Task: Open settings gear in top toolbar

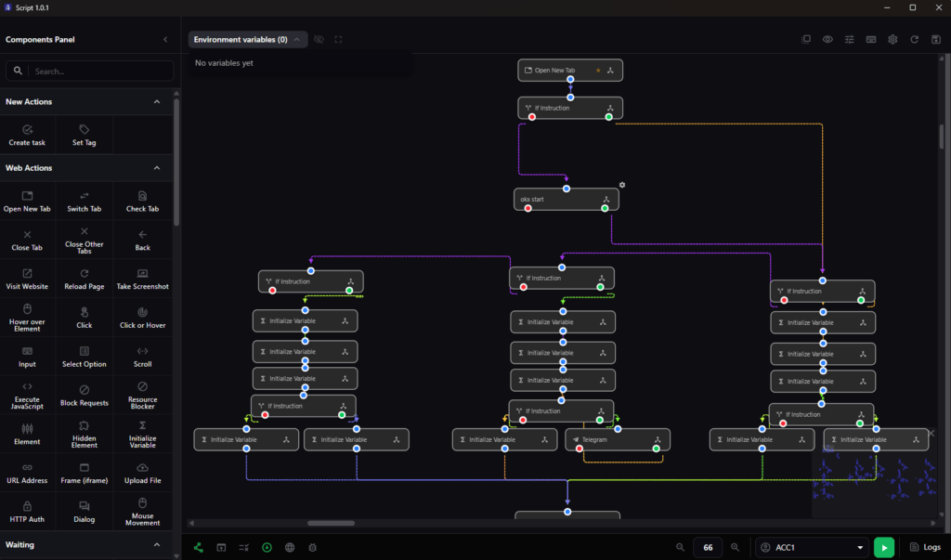Action: pos(892,39)
